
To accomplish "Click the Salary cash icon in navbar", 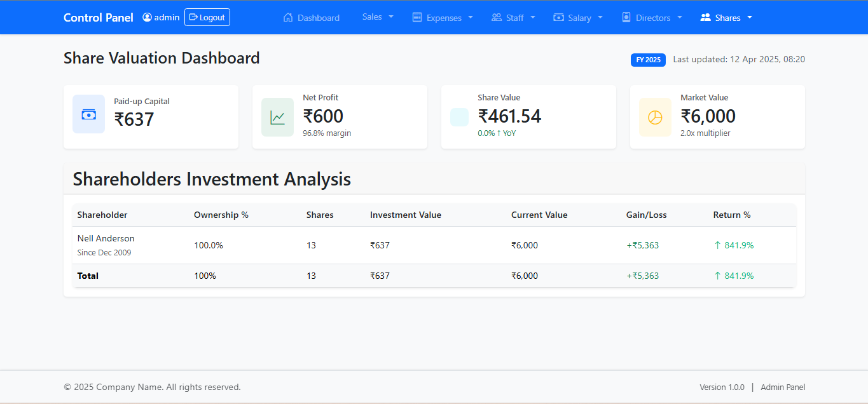I will [x=558, y=17].
